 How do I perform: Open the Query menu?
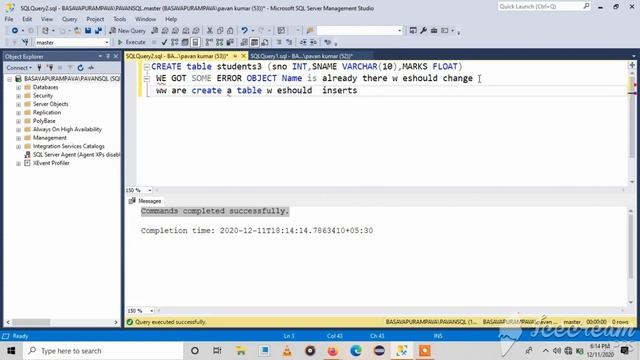(69, 19)
